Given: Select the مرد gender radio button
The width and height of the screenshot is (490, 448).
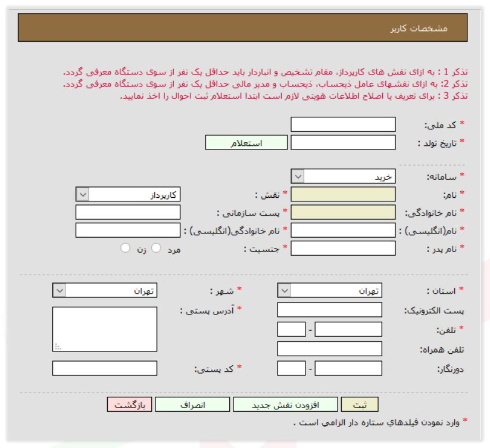Looking at the screenshot, I should (156, 248).
